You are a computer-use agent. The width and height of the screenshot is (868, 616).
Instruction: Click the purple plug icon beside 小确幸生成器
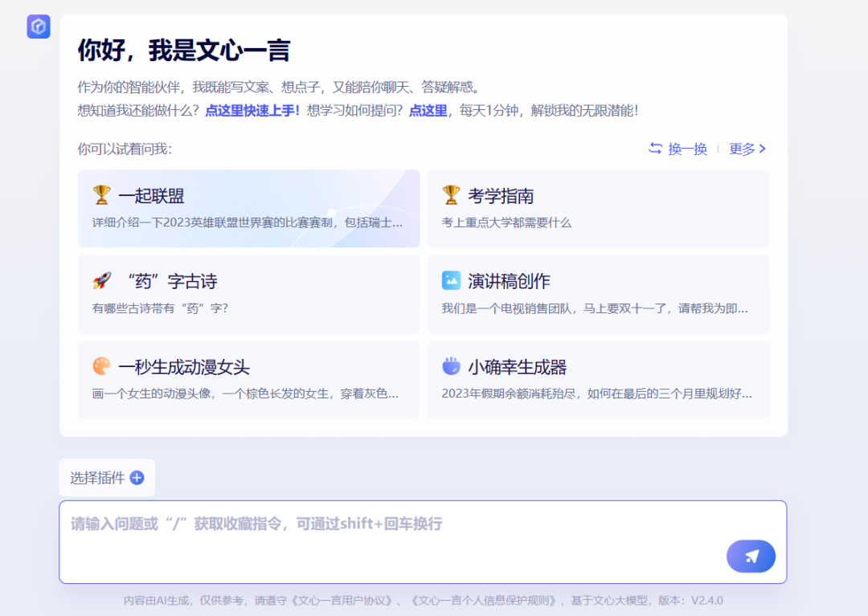pos(451,366)
